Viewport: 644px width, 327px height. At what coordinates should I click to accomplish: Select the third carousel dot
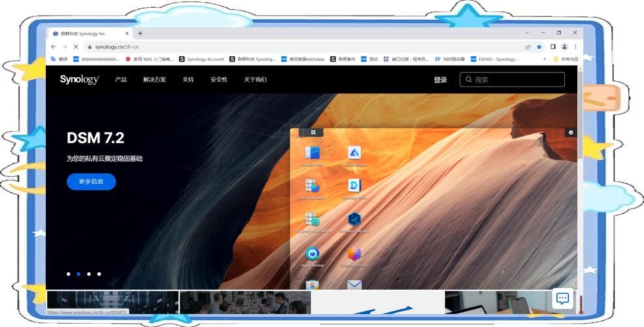(x=89, y=274)
